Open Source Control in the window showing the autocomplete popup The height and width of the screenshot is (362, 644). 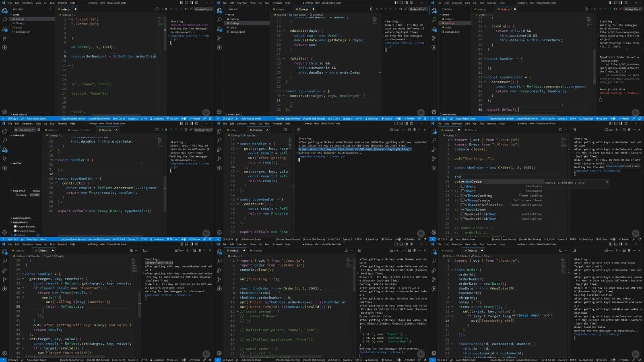[x=434, y=159]
